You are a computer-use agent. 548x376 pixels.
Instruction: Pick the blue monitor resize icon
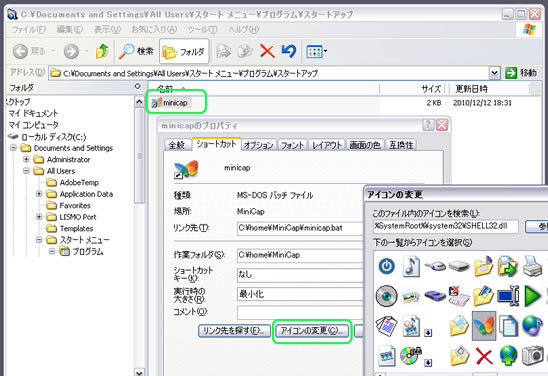(508, 296)
